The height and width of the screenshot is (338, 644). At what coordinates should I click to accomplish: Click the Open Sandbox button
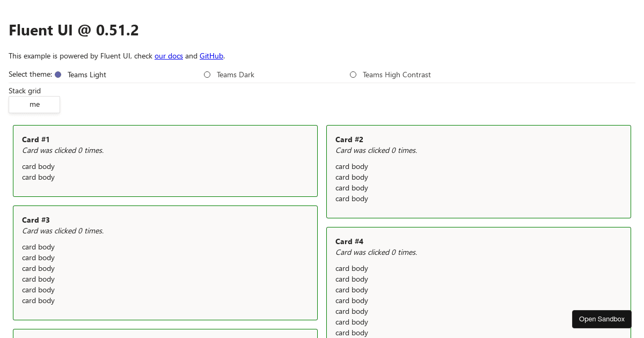coord(602,319)
